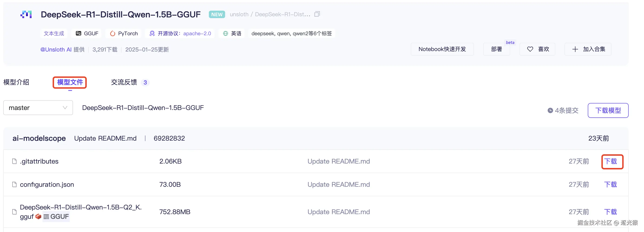Click the ai-modelscope committer name

point(39,138)
